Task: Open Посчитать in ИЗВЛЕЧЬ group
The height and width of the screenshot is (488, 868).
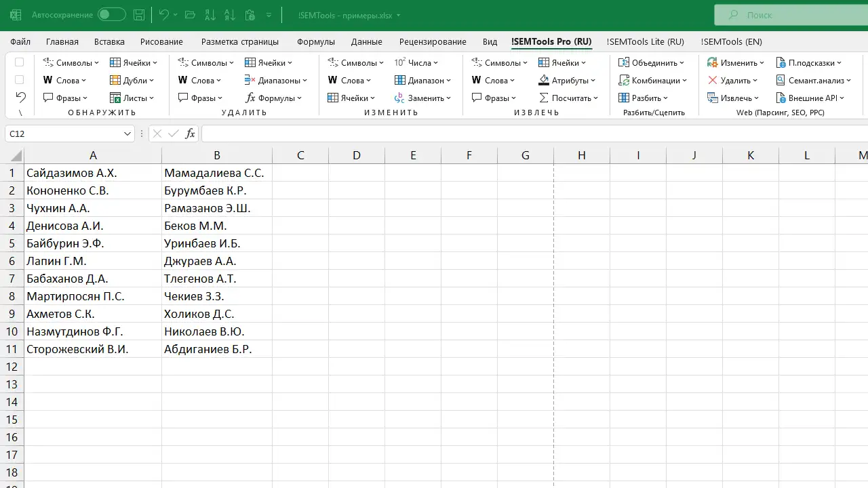Action: [x=568, y=98]
